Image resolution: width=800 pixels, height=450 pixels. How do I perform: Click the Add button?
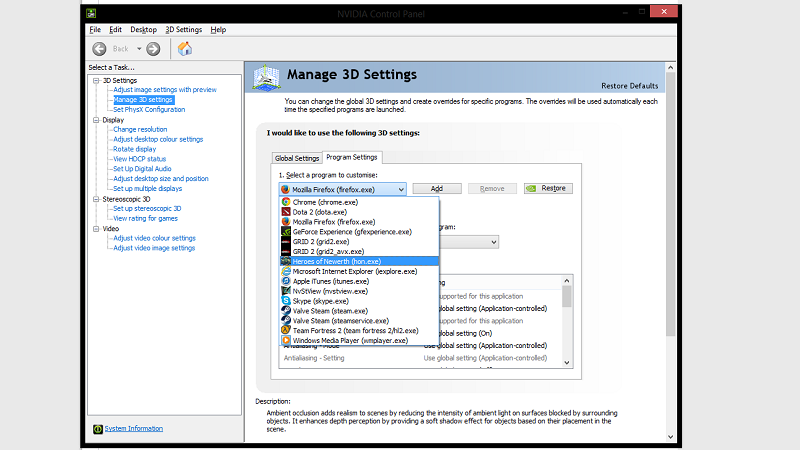pyautogui.click(x=437, y=189)
